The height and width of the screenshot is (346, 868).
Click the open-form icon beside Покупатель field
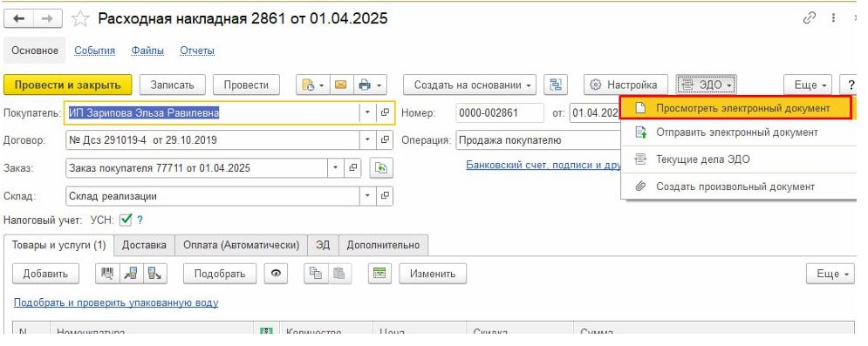(385, 112)
